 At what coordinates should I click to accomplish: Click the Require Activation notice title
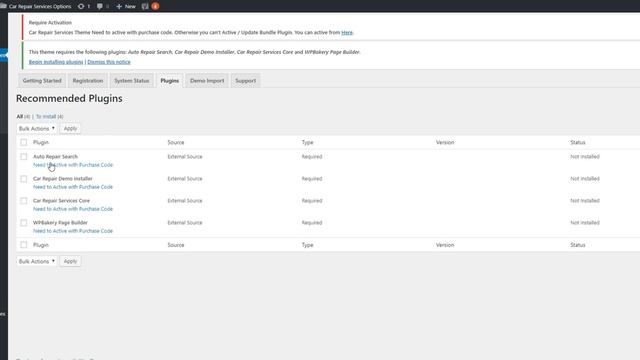click(x=50, y=23)
